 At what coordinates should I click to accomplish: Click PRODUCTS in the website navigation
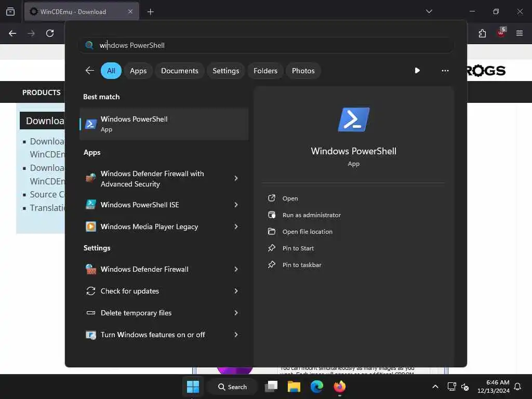[x=42, y=92]
